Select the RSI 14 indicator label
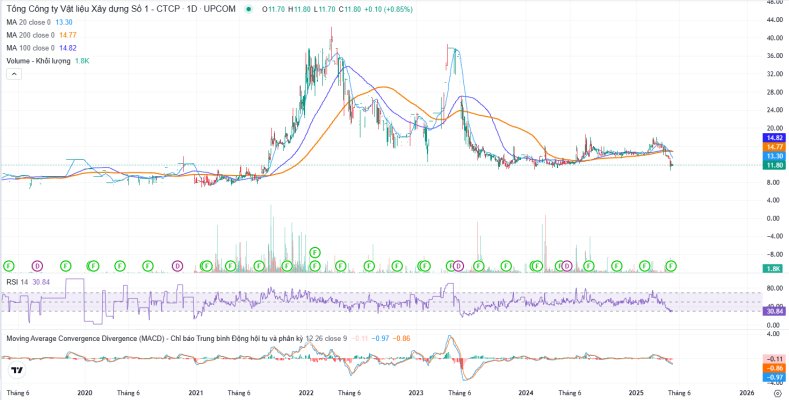This screenshot has width=789, height=400. [x=17, y=283]
